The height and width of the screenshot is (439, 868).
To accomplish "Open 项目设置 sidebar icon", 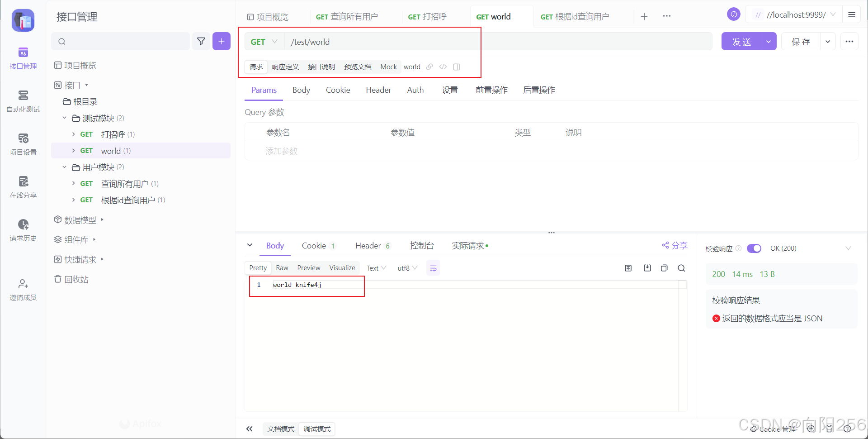I will pos(23,144).
